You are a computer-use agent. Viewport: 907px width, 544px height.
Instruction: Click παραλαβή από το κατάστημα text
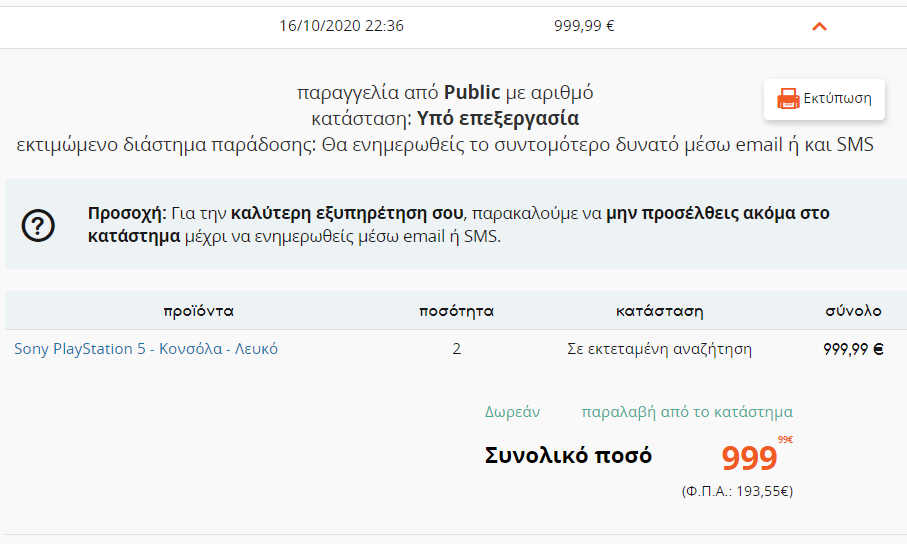coord(687,412)
